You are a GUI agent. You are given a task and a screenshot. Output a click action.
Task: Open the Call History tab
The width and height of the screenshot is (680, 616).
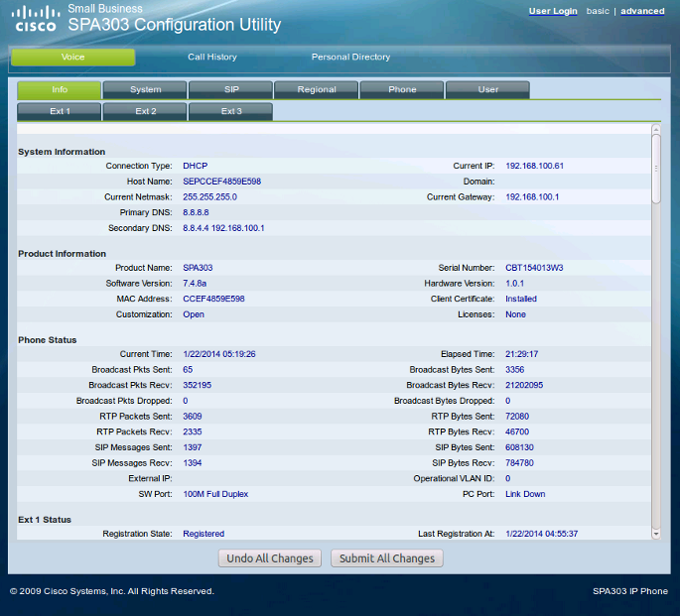click(212, 58)
